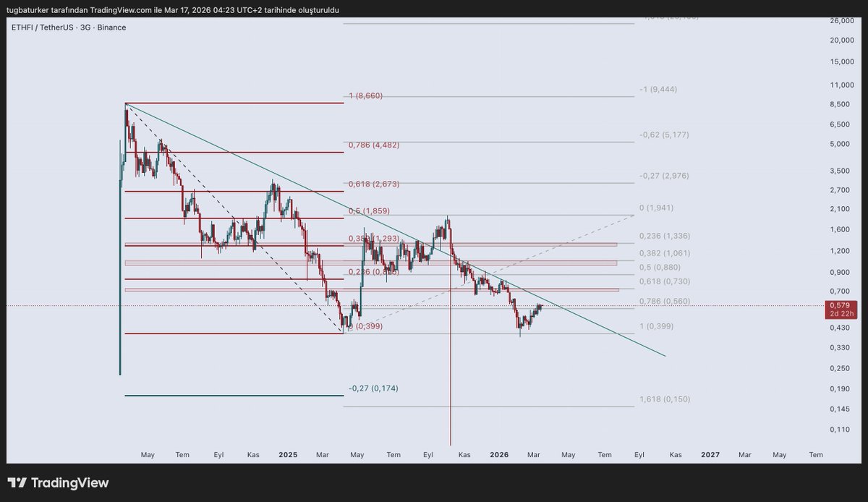The image size is (868, 502).
Task: Click 0,430 on the price axis
Action: pos(841,328)
